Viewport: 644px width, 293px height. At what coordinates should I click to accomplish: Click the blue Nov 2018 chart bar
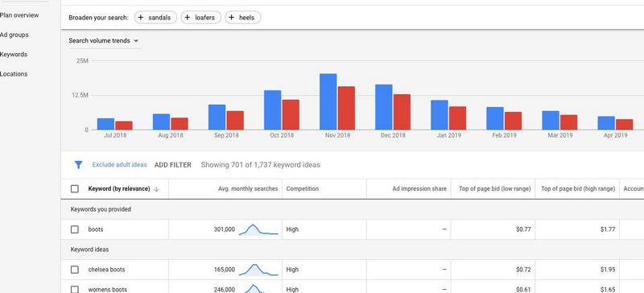[328, 102]
